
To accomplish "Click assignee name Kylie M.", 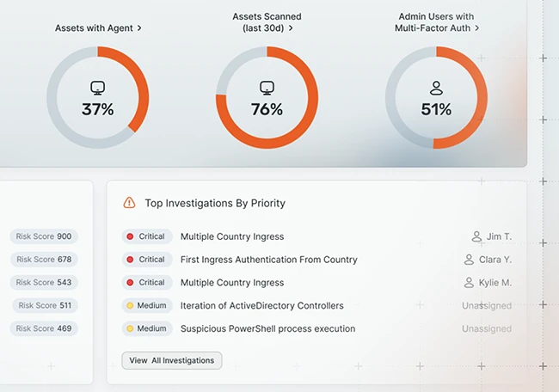I will [495, 283].
